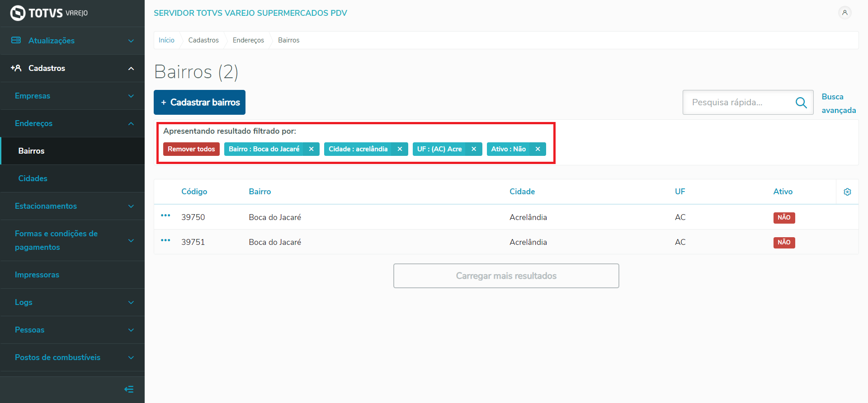
Task: Expand the Logs submenu chevron
Action: point(131,303)
